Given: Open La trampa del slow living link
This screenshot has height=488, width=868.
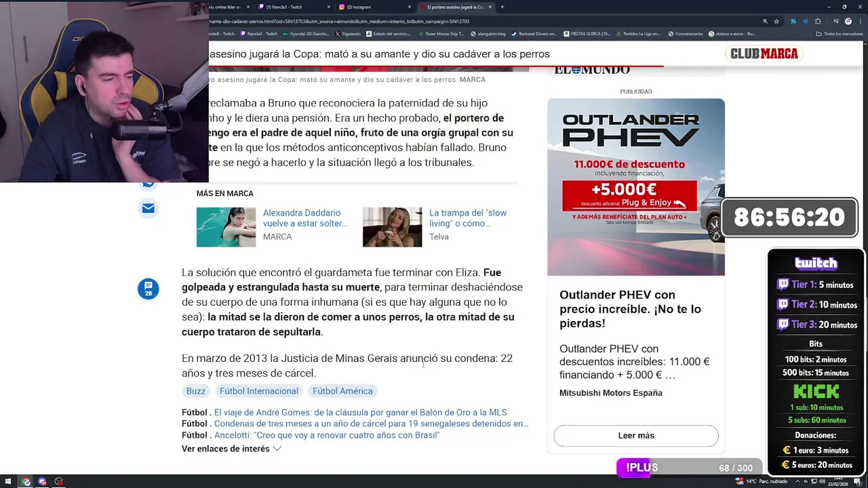Looking at the screenshot, I should point(468,218).
